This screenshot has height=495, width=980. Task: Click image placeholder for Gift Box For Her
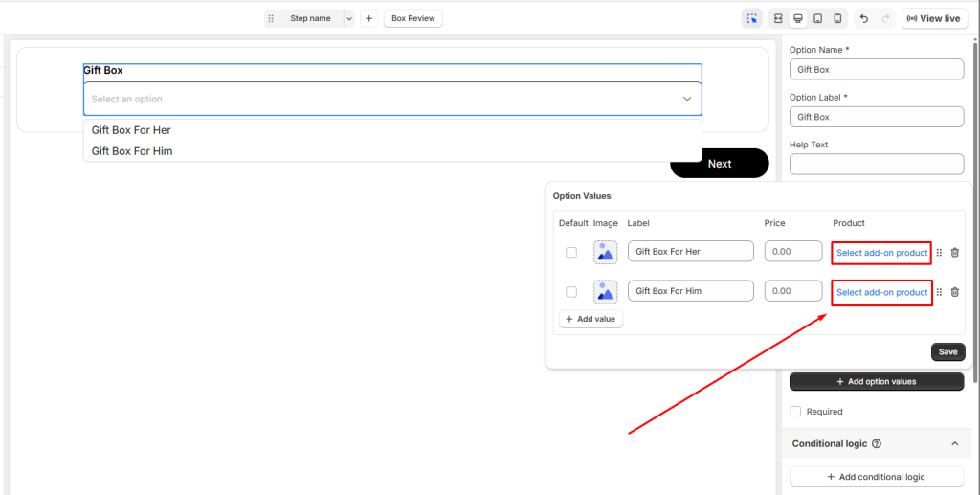point(605,252)
